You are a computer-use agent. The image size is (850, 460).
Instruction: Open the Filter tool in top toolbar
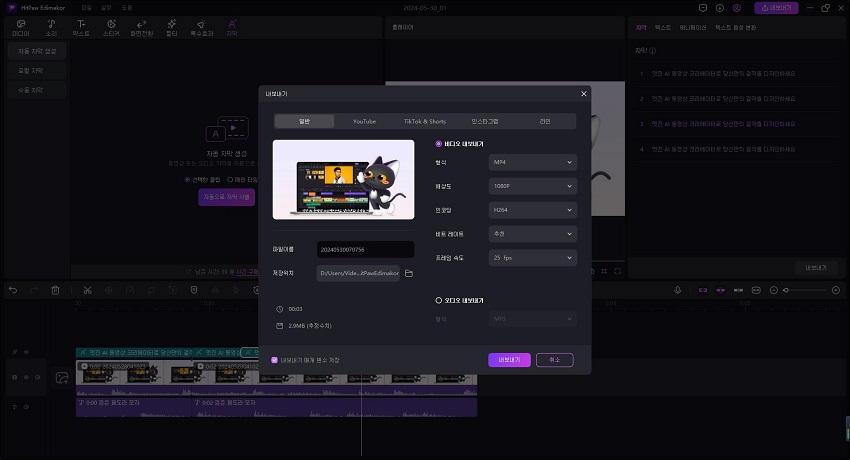coord(171,27)
